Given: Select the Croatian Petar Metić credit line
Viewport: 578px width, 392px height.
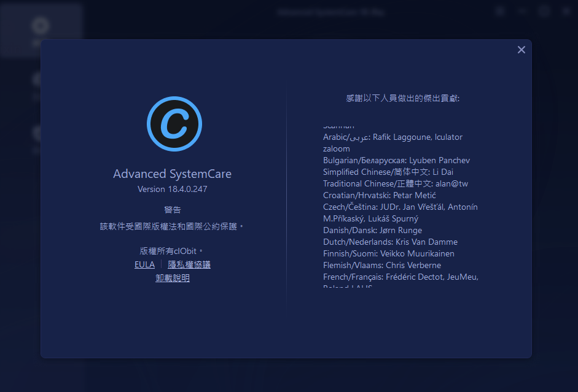Looking at the screenshot, I should click(379, 195).
